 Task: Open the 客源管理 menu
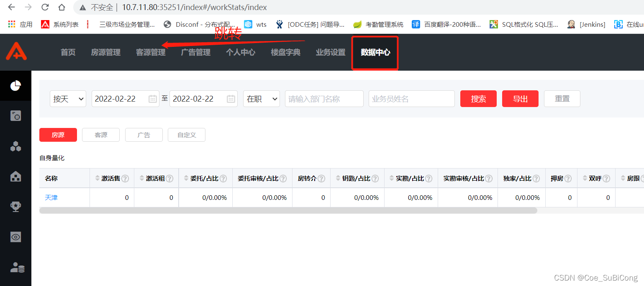click(151, 52)
